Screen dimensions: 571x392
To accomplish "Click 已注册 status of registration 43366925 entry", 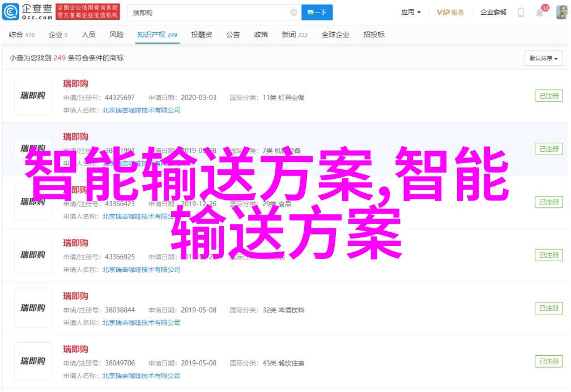I will (x=549, y=255).
